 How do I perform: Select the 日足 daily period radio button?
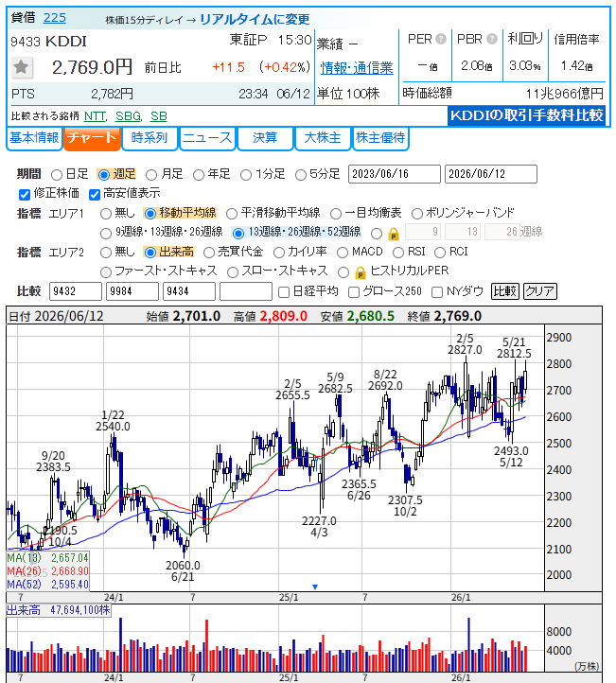(57, 175)
